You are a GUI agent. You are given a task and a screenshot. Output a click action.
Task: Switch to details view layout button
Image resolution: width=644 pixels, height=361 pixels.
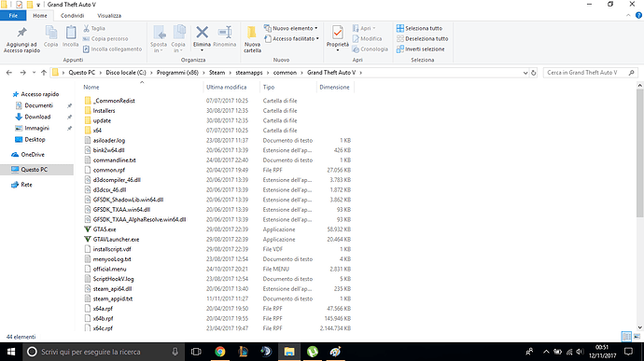point(626,337)
